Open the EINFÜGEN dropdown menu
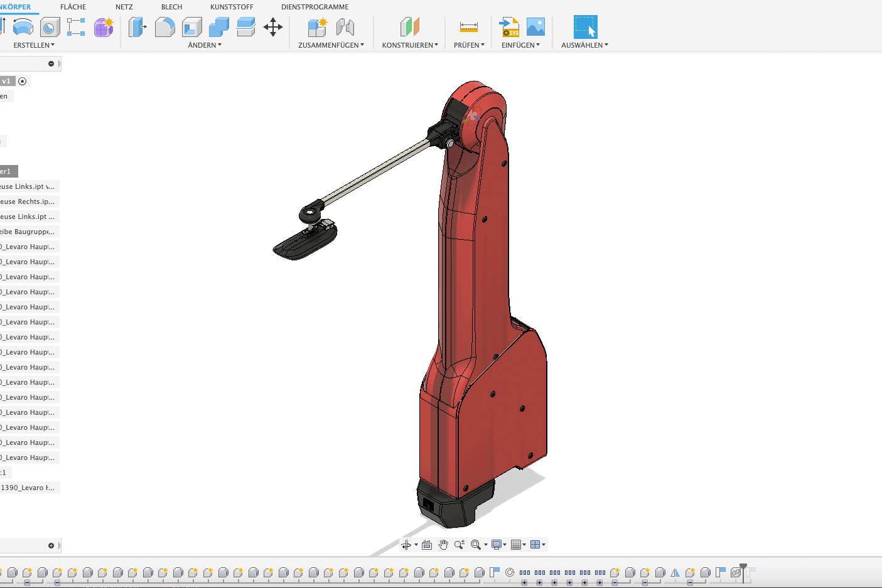The width and height of the screenshot is (882, 588). coord(520,45)
